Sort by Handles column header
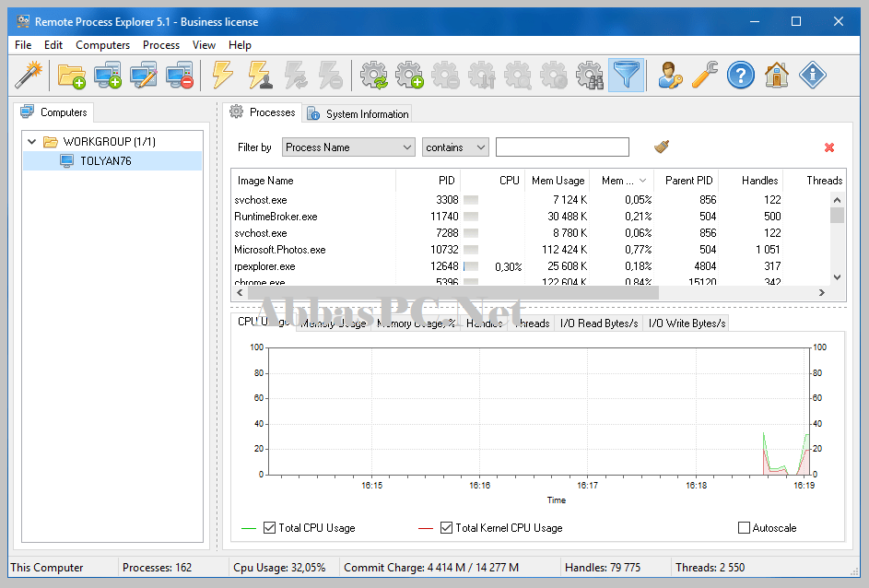Screen dimensions: 869x588 click(x=751, y=181)
